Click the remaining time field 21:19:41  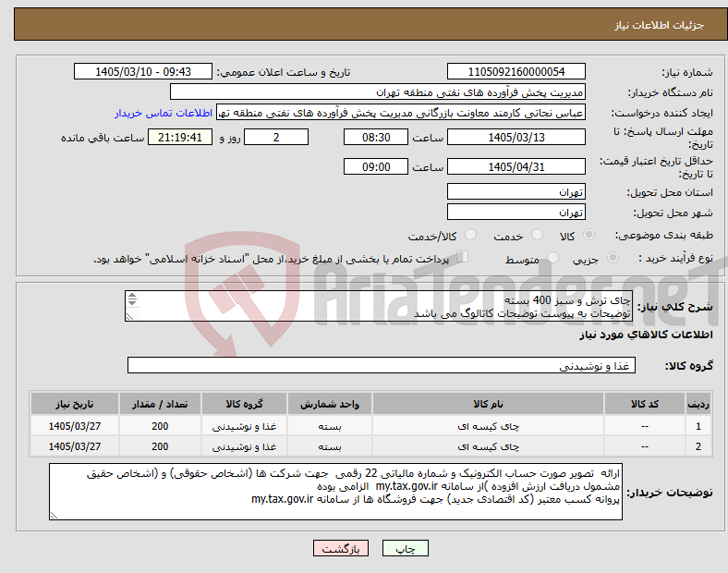tap(180, 138)
